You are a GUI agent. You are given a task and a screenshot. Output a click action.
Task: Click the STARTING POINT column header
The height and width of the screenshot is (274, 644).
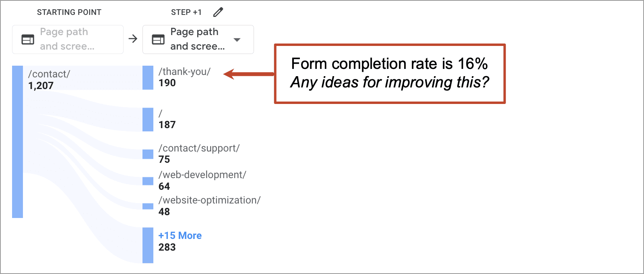coord(69,12)
